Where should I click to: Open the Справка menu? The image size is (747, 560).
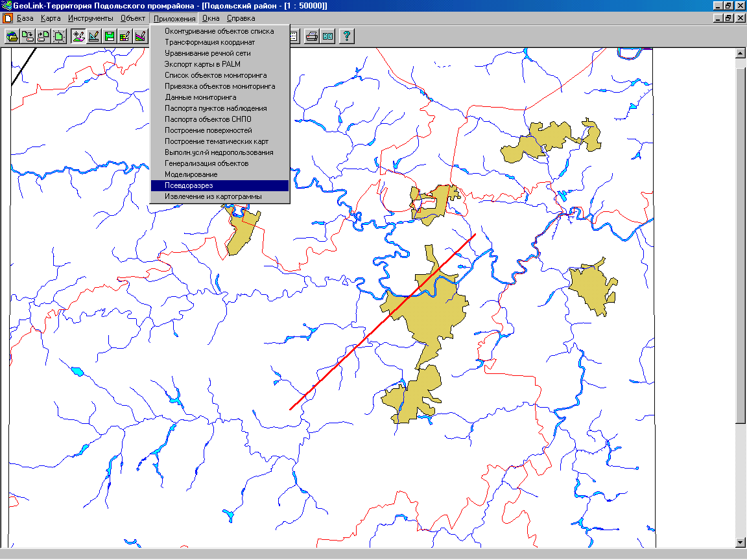(241, 19)
